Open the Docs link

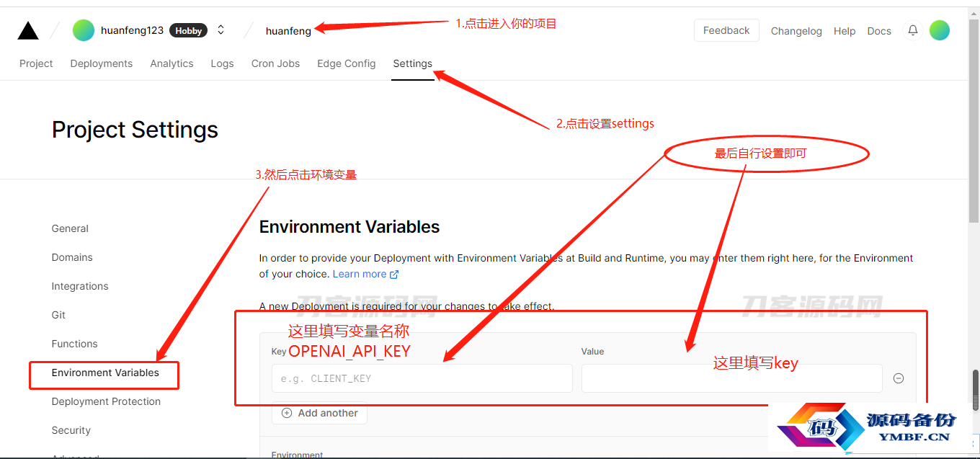click(x=879, y=31)
